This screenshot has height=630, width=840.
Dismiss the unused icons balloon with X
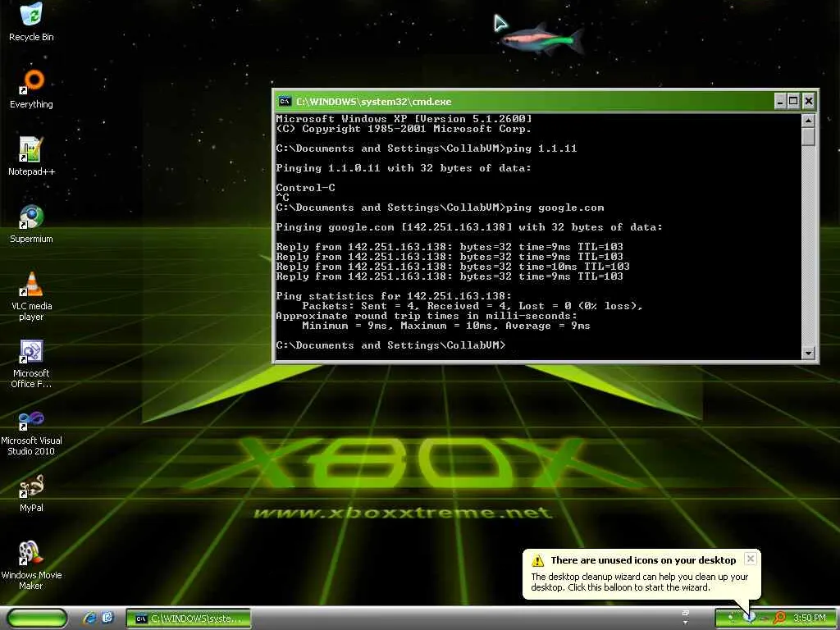(x=751, y=559)
